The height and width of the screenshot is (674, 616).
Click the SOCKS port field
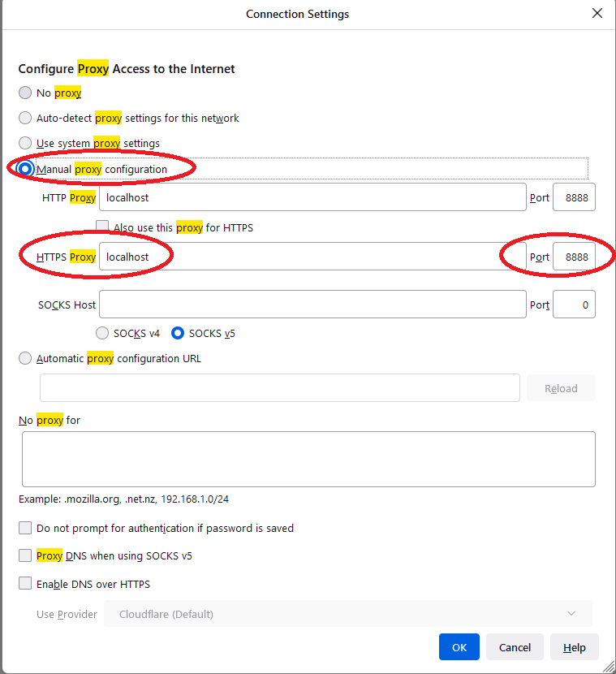coord(574,305)
